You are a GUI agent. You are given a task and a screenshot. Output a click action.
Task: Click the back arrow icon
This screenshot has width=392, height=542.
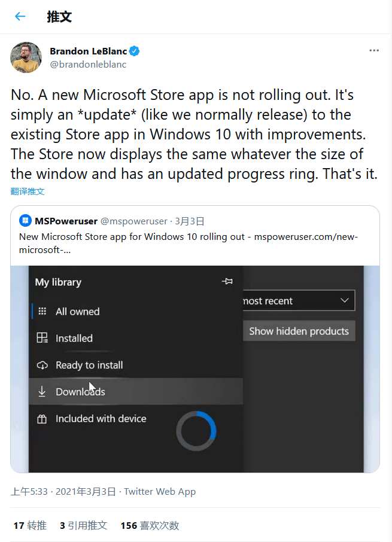tap(20, 17)
